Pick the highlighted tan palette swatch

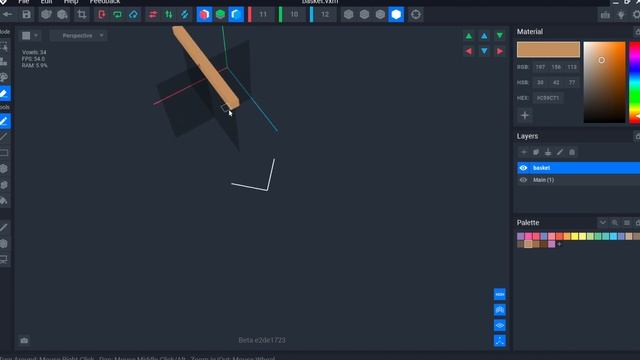[x=528, y=244]
